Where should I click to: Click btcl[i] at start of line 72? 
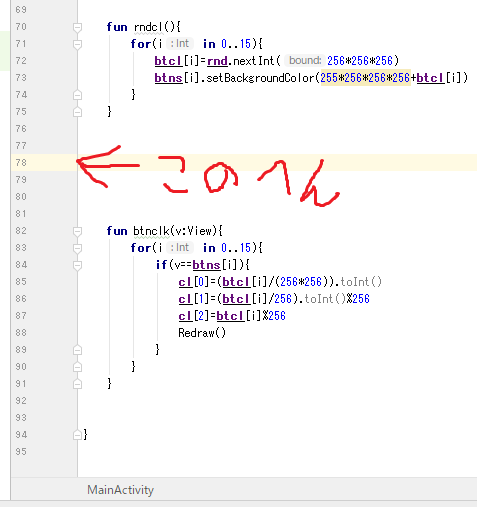pos(177,61)
